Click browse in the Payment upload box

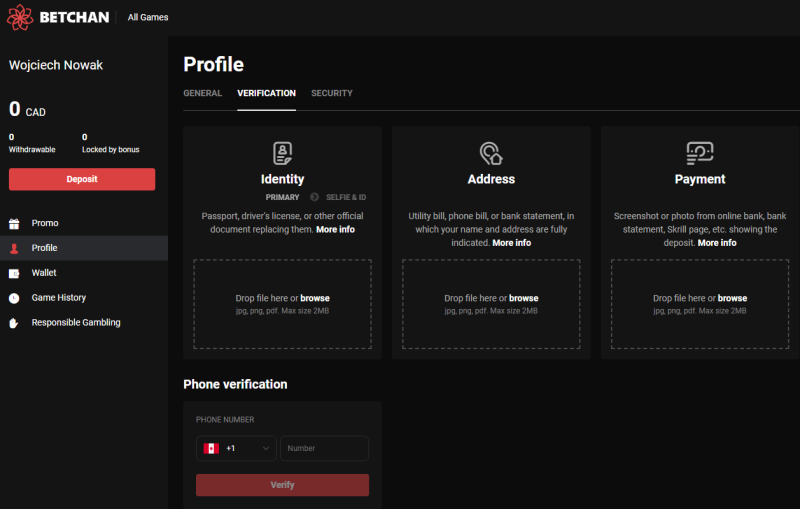(732, 298)
